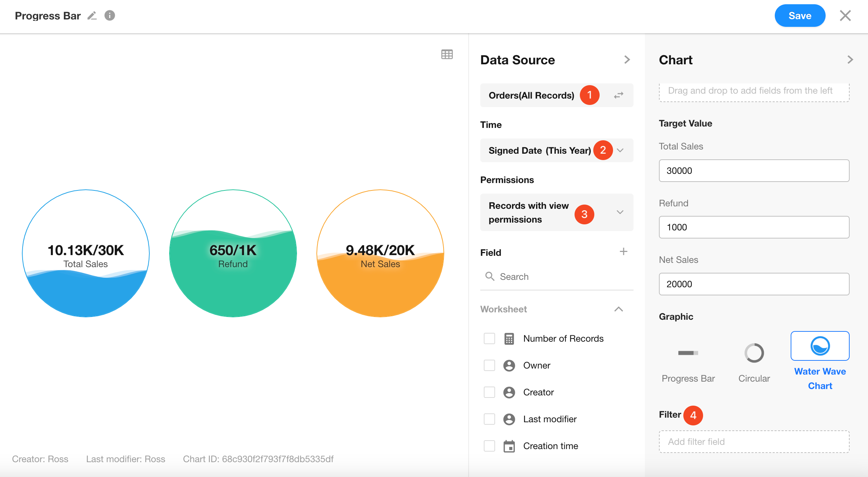The image size is (868, 477).
Task: Select the Progress Bar graphic icon
Action: click(688, 353)
